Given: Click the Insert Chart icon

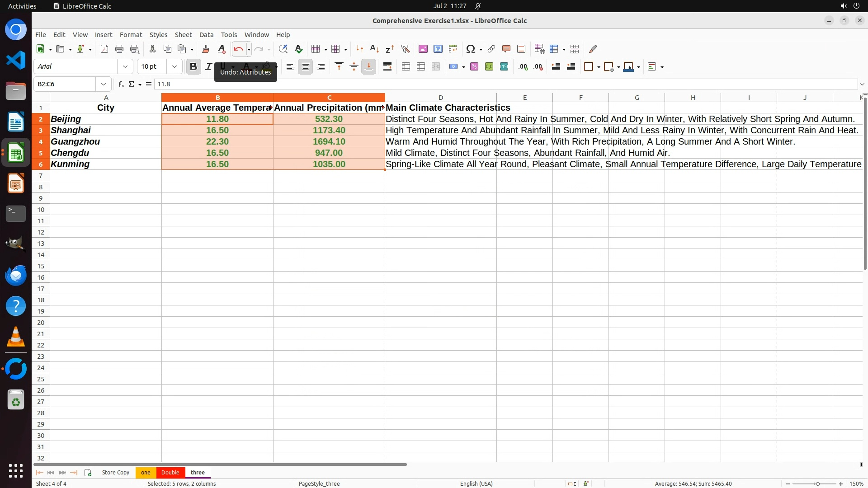Looking at the screenshot, I should tap(438, 49).
